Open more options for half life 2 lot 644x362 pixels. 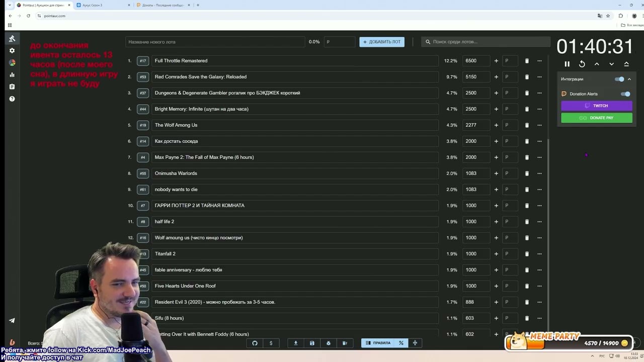coord(539,222)
